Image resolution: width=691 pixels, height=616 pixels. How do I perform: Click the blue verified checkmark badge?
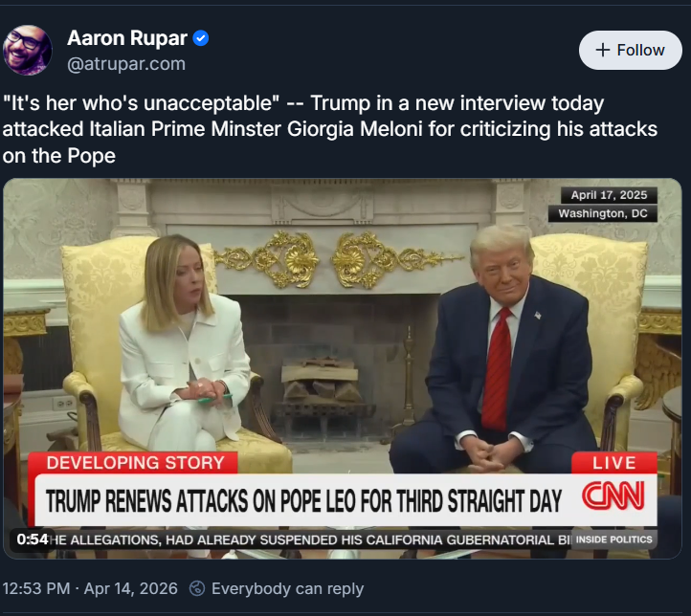coord(201,38)
